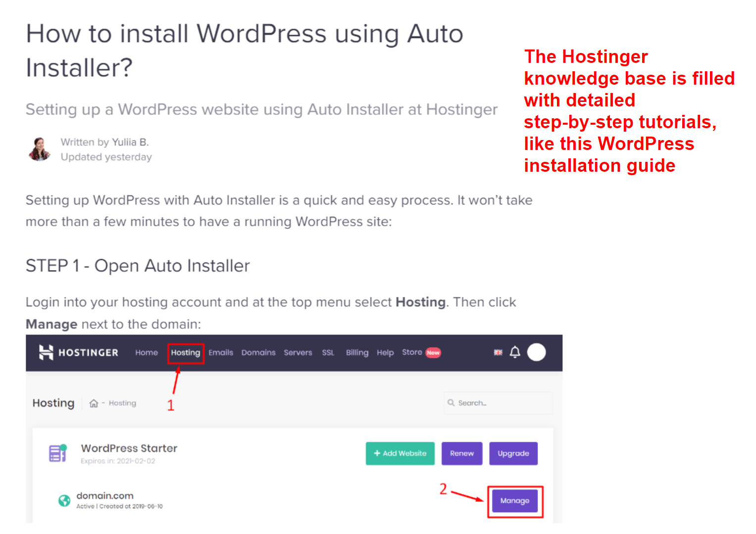Open the Hosting menu item
756x534 pixels.
click(186, 353)
